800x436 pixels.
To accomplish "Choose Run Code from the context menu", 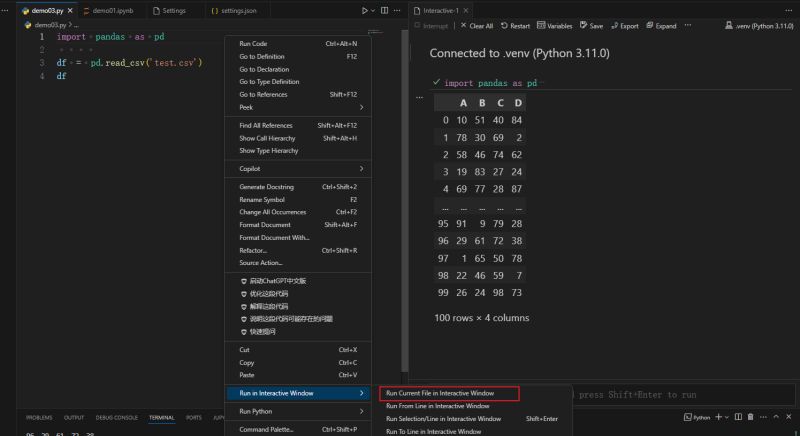I will (x=298, y=44).
